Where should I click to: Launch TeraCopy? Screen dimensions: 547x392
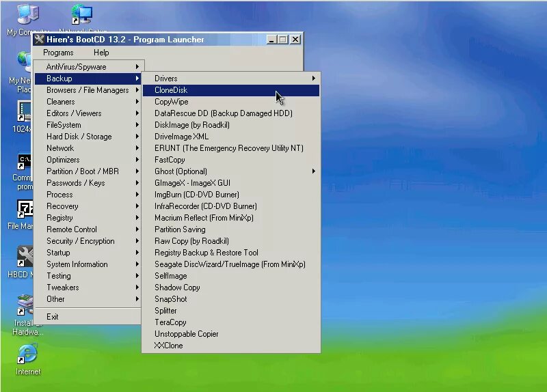[231, 322]
